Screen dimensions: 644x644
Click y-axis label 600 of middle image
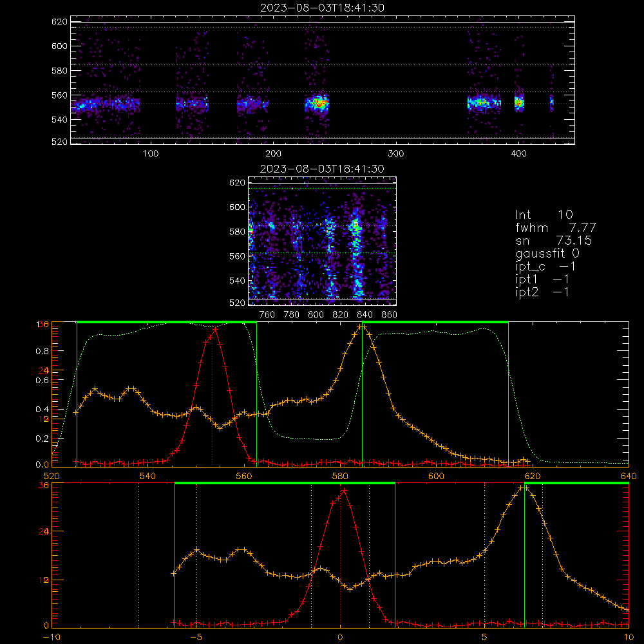[x=238, y=207]
